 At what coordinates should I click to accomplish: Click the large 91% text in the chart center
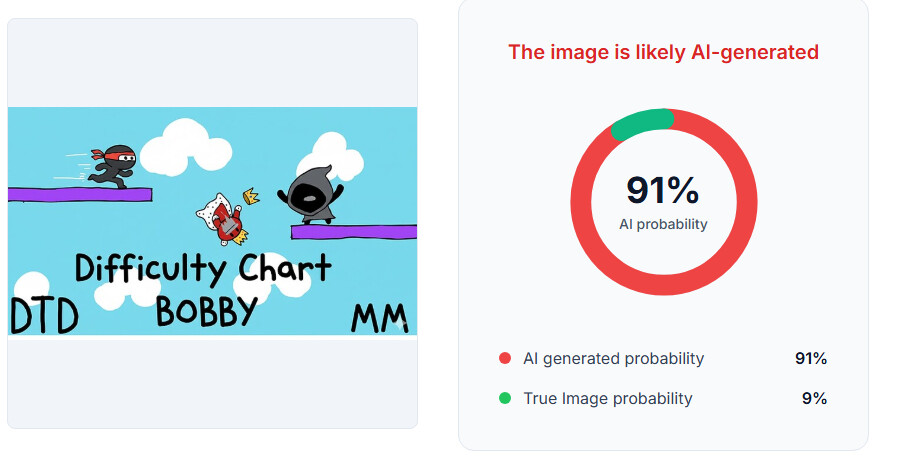pos(662,190)
